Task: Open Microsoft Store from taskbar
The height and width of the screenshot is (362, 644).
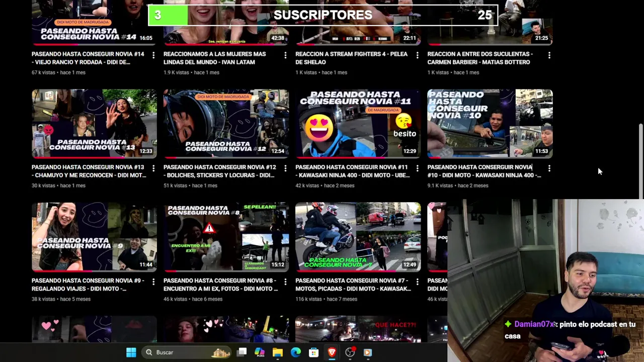Action: click(313, 352)
